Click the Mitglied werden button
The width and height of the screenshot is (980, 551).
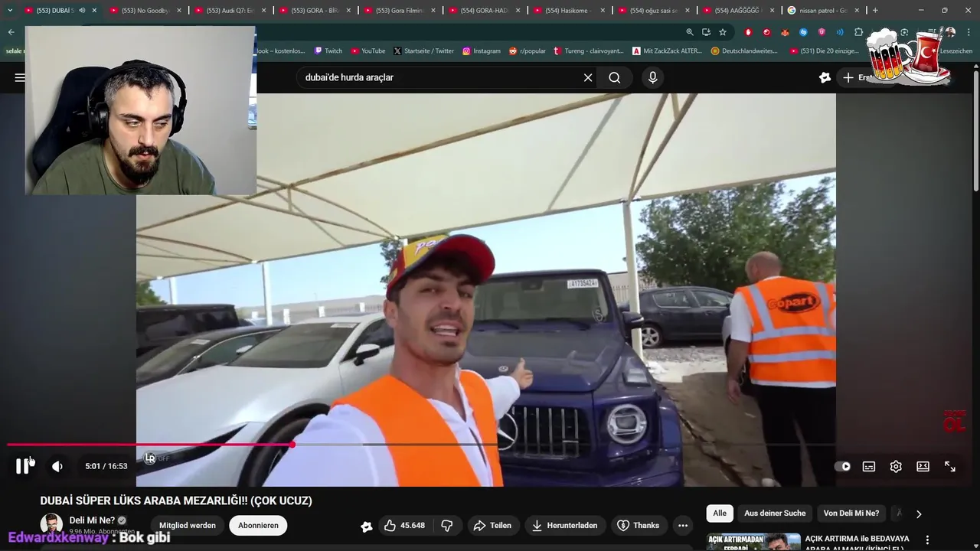[x=188, y=526]
